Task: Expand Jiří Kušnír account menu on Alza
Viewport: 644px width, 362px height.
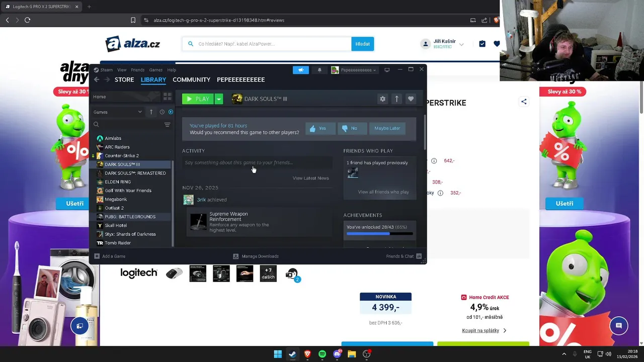Action: 461,44
